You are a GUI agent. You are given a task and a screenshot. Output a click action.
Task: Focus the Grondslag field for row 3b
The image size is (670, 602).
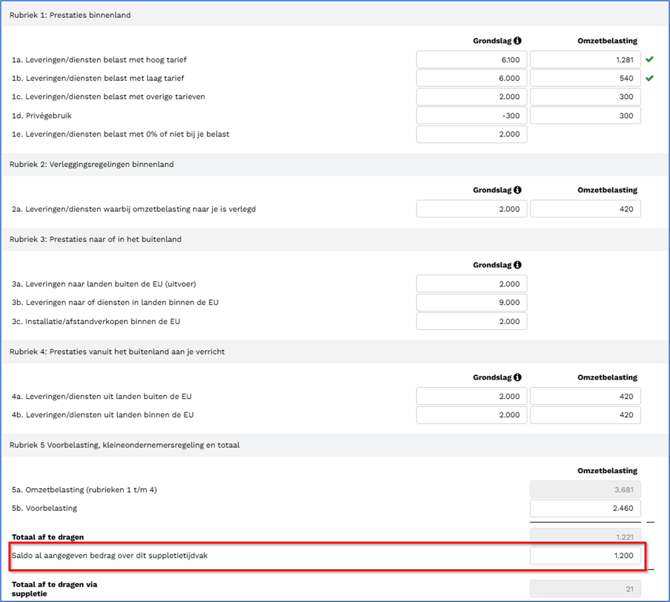[471, 303]
